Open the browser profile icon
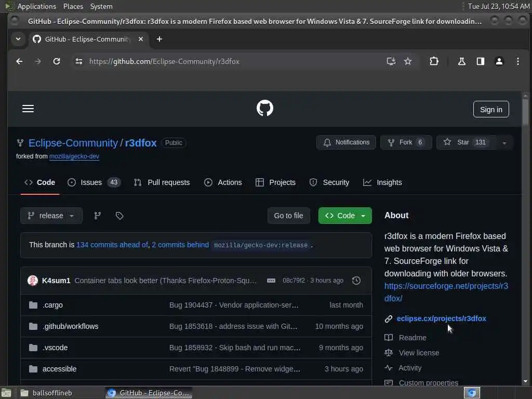This screenshot has width=532, height=399. [499, 61]
